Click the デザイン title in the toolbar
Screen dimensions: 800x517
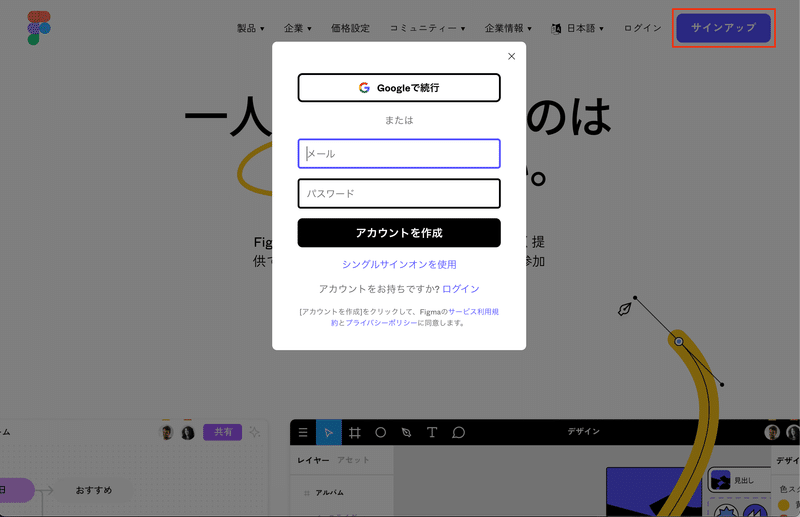click(x=584, y=432)
